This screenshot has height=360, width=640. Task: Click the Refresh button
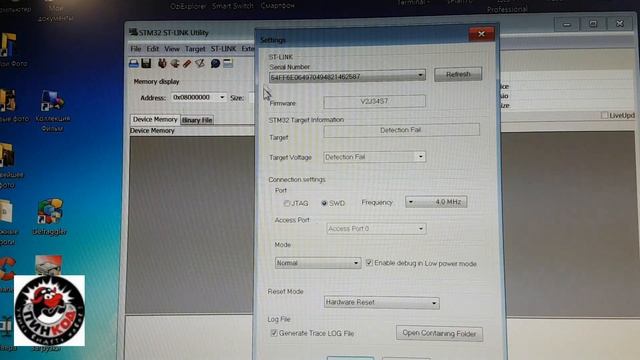pos(458,74)
